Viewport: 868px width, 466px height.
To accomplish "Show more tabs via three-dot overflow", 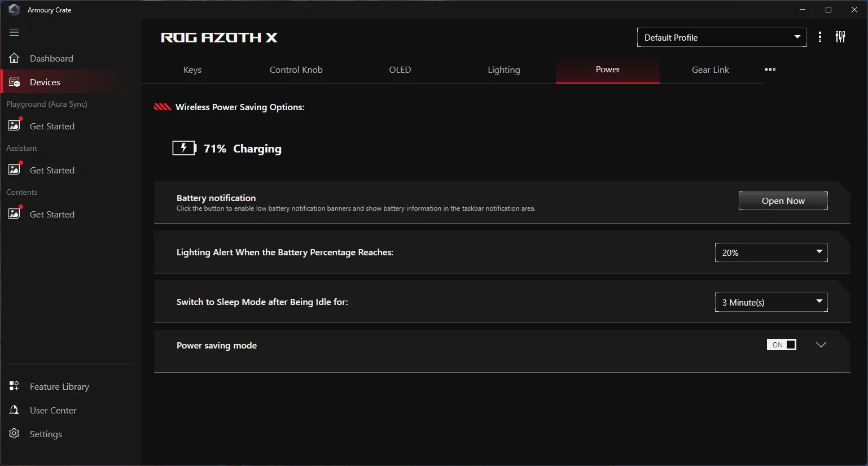I will (770, 69).
